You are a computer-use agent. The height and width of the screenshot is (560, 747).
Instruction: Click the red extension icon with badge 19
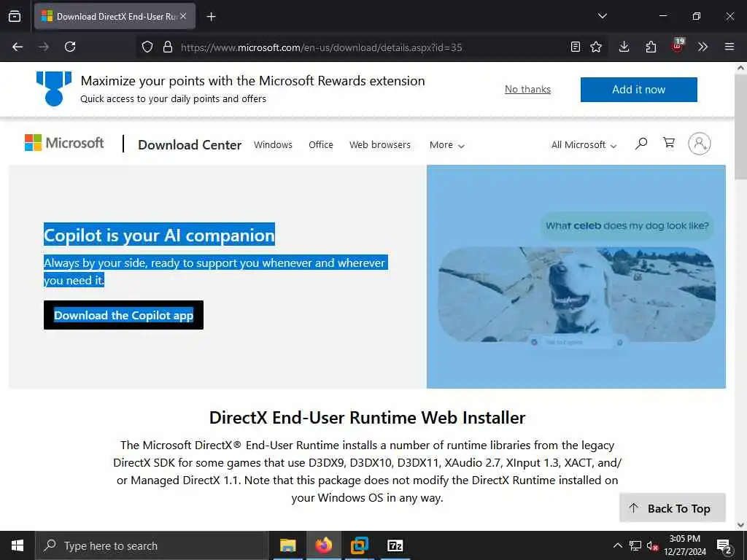678,45
